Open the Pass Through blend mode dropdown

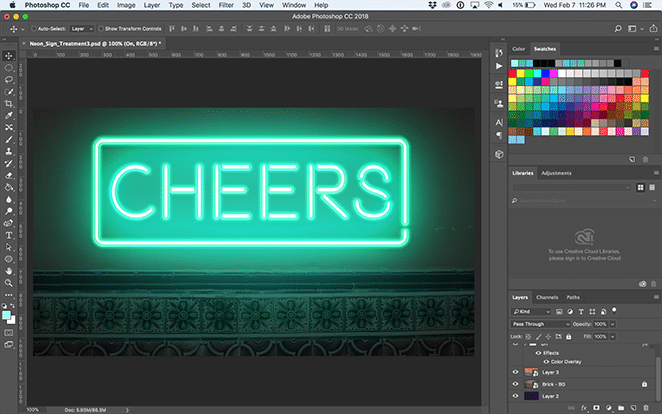tap(540, 324)
